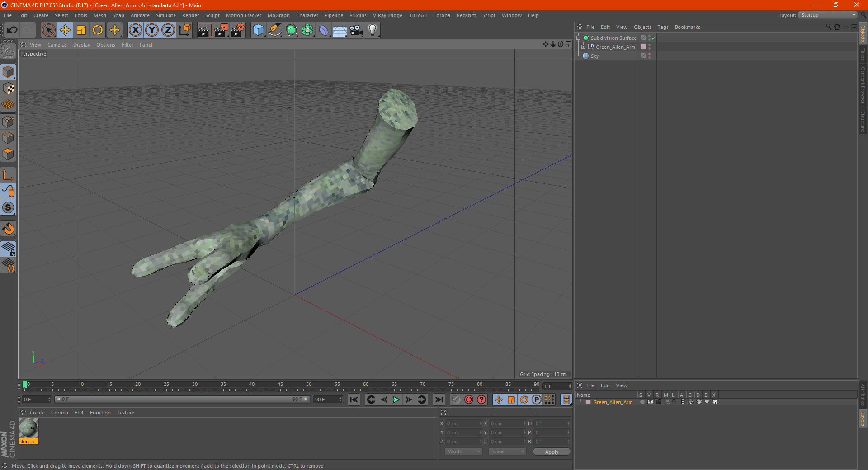Open the Mesh menu

[x=99, y=15]
